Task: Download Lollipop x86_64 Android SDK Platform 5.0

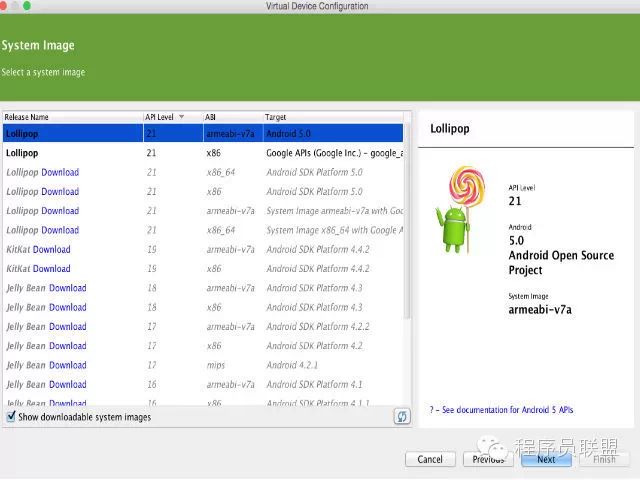Action: (60, 172)
